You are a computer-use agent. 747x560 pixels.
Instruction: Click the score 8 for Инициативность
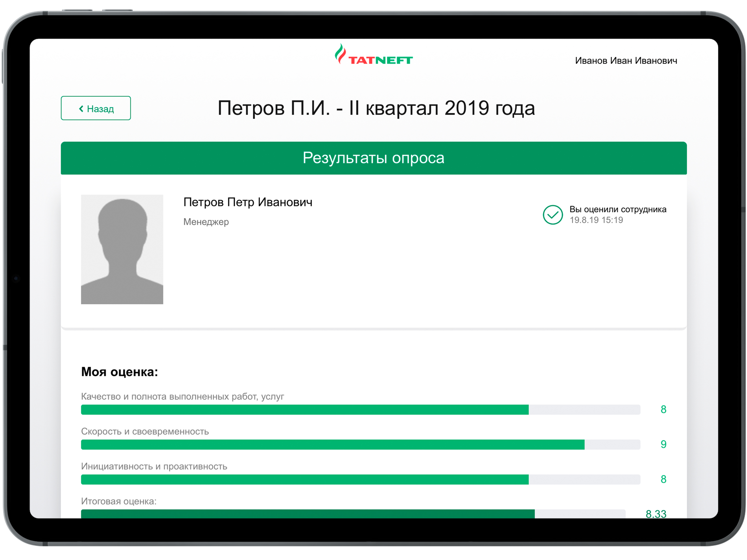[x=663, y=479]
